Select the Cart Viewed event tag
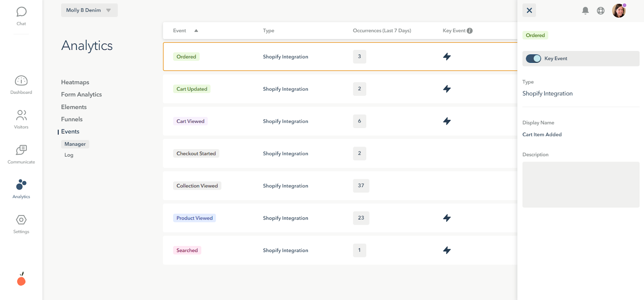This screenshot has width=644, height=300. click(190, 121)
